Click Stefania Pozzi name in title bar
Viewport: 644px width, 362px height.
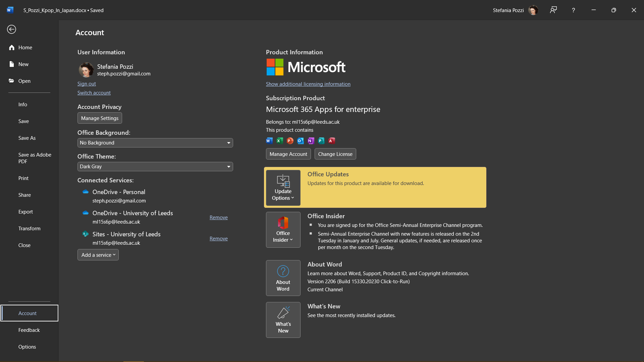[x=508, y=10]
